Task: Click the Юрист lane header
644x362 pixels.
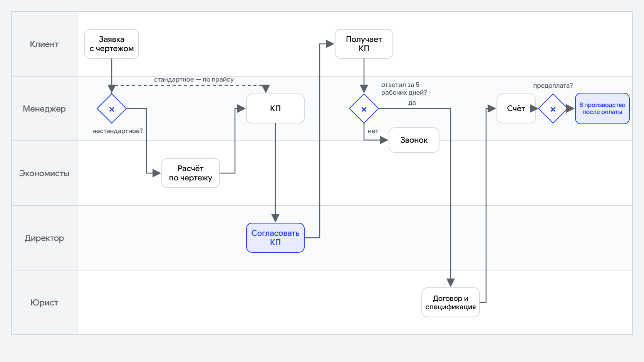Action: pos(44,302)
